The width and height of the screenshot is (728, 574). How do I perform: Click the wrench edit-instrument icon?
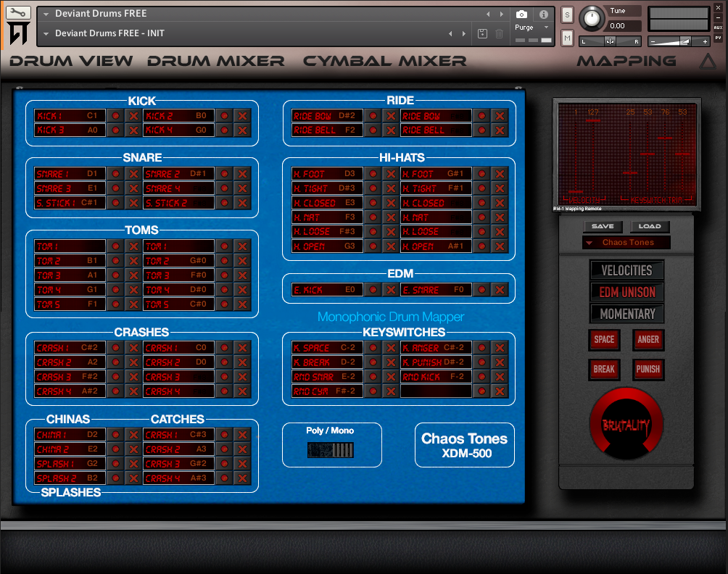click(x=18, y=12)
